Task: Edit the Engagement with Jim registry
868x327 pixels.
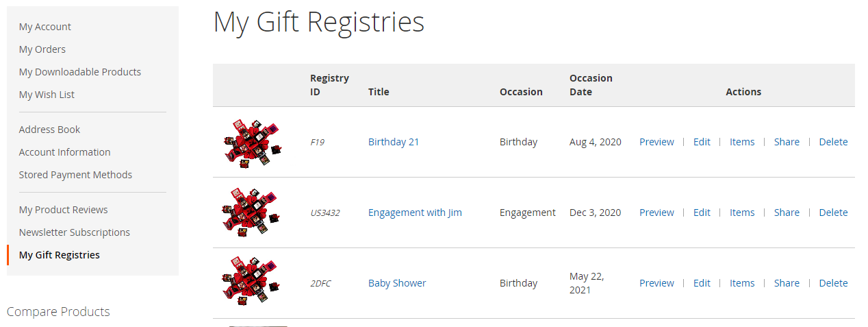Action: click(702, 213)
